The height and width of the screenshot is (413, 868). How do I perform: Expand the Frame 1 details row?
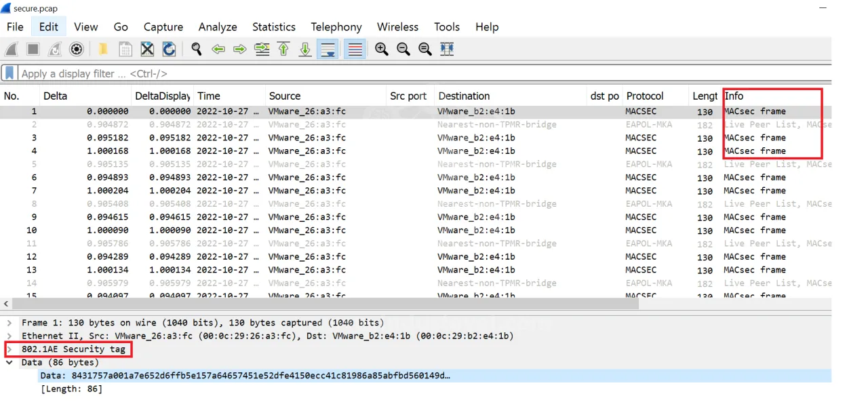[x=9, y=323]
